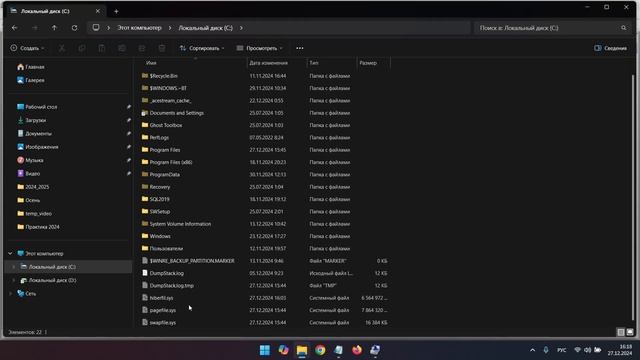Click Локальный диск (C:) breadcrumb segment

click(205, 28)
